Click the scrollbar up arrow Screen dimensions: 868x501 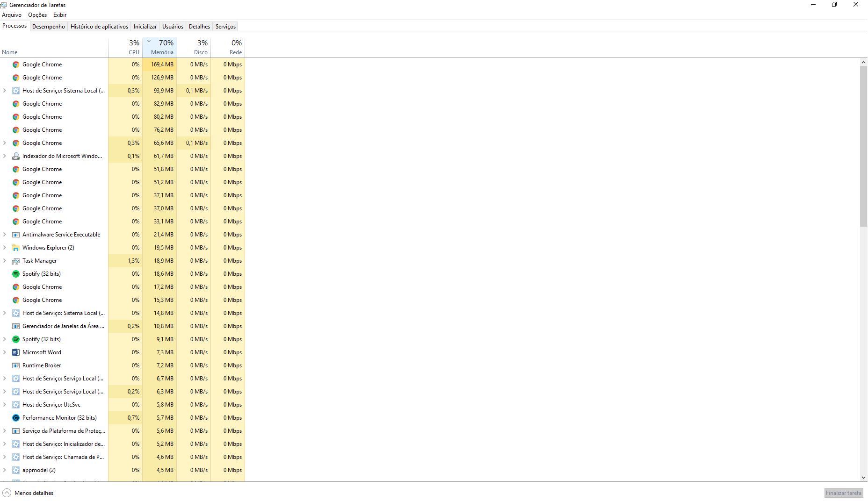(863, 62)
